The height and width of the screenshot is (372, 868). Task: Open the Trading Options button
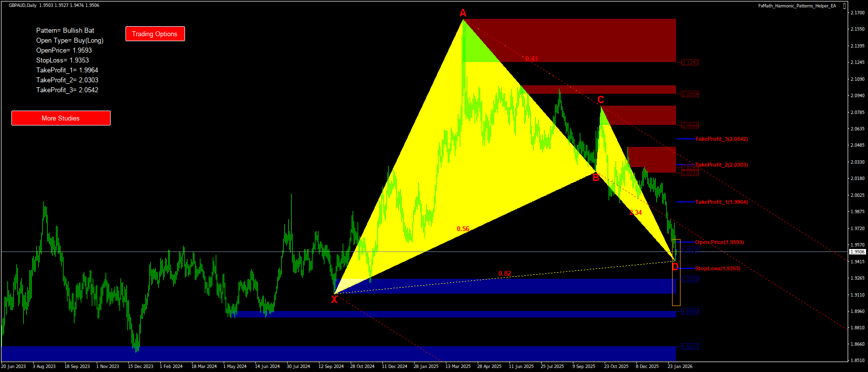tap(155, 34)
